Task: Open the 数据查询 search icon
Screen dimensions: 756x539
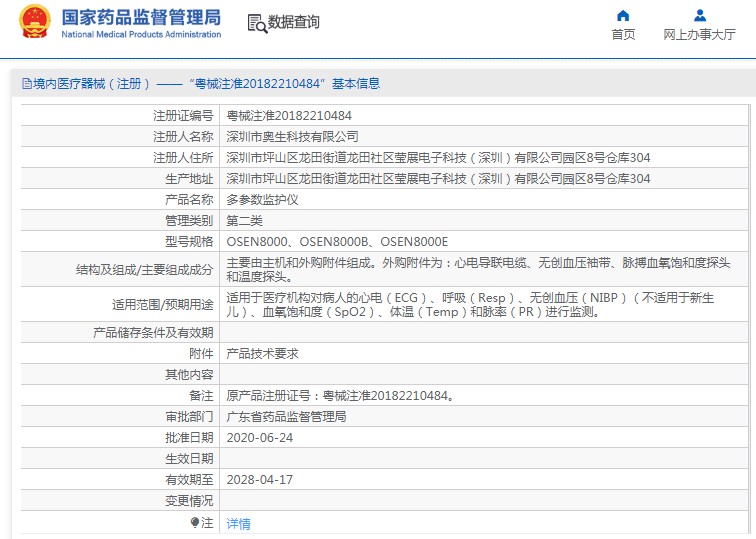Action: 257,24
